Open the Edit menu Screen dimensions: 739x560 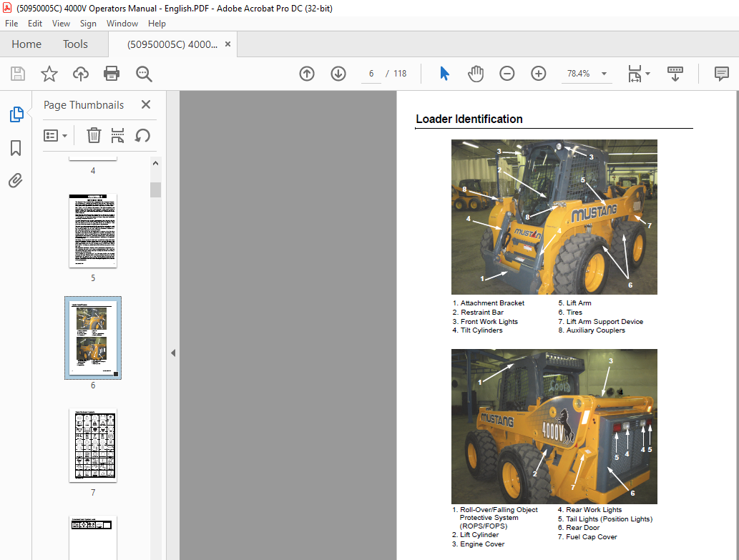tap(35, 24)
